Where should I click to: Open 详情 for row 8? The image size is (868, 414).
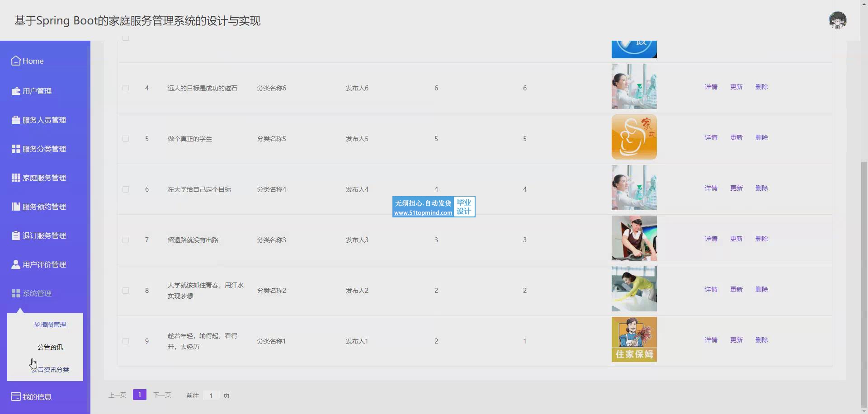[x=711, y=289]
